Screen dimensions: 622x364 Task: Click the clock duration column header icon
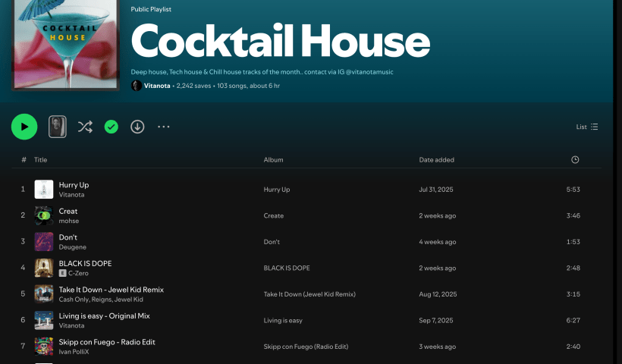[x=575, y=160]
